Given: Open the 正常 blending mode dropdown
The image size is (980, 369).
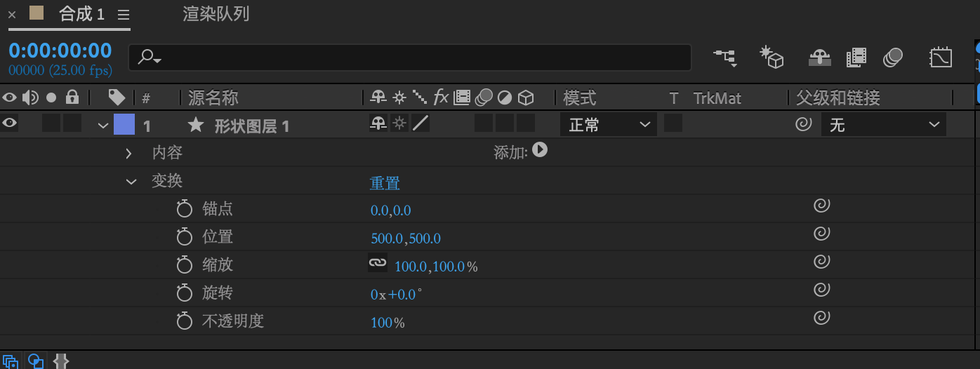Looking at the screenshot, I should pyautogui.click(x=608, y=125).
